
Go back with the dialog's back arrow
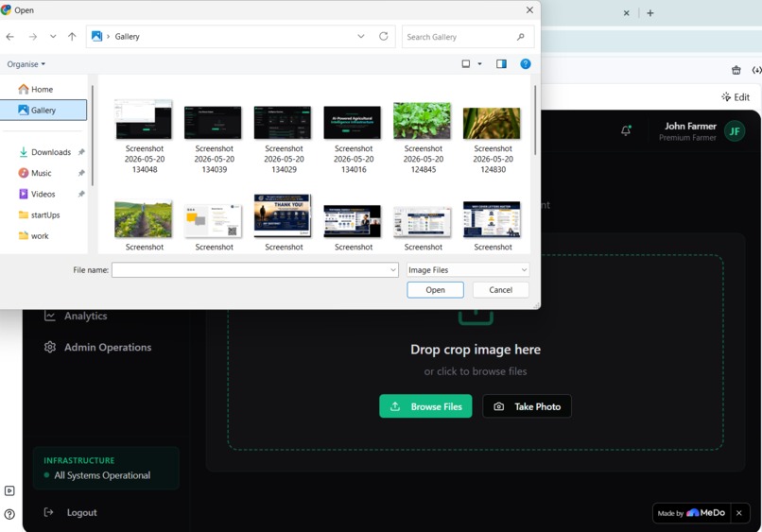pyautogui.click(x=10, y=37)
